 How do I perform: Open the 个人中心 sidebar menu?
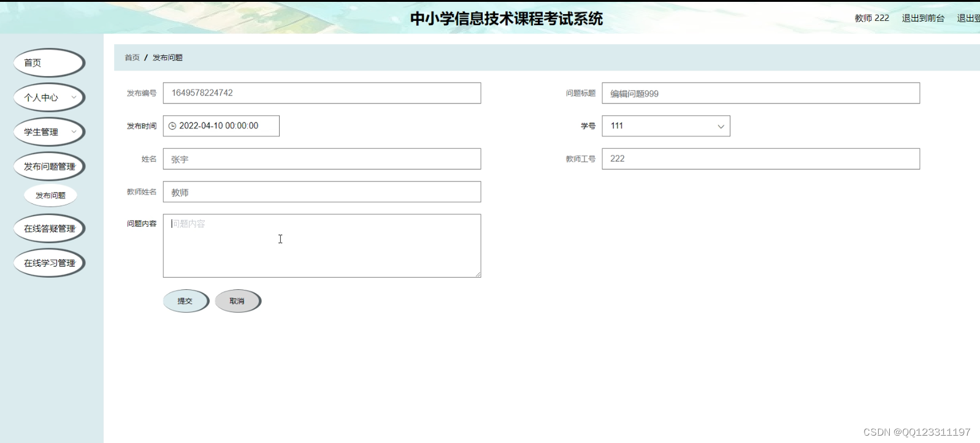pos(49,97)
